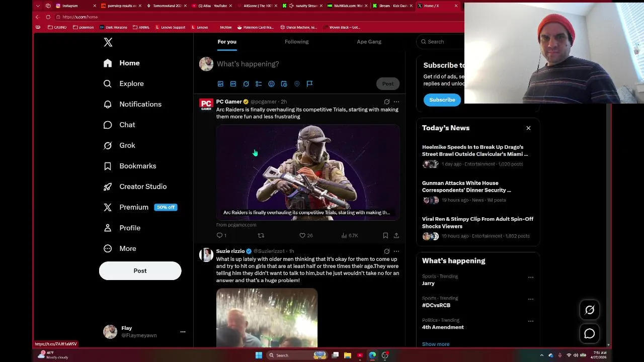
Task: Open floating chat messages button
Action: pyautogui.click(x=590, y=334)
